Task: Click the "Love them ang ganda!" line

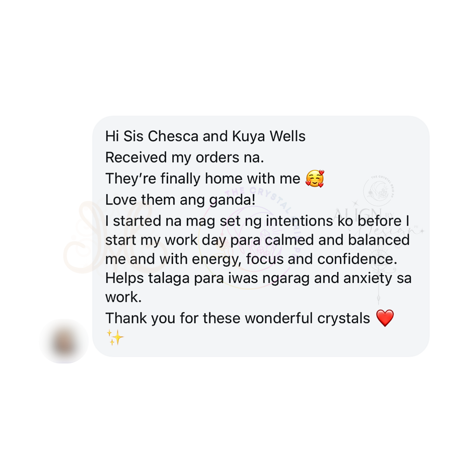Action: [180, 200]
